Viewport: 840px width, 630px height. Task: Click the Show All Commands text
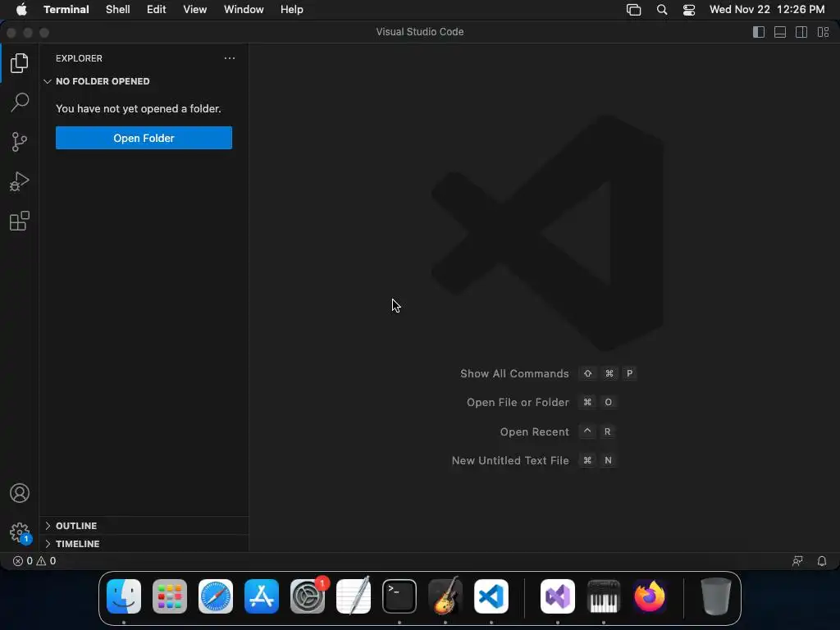pyautogui.click(x=514, y=373)
